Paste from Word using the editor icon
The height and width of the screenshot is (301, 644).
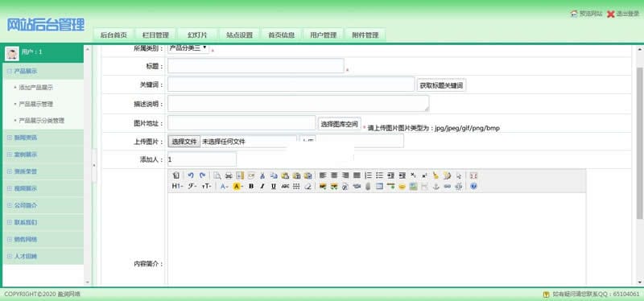click(308, 175)
